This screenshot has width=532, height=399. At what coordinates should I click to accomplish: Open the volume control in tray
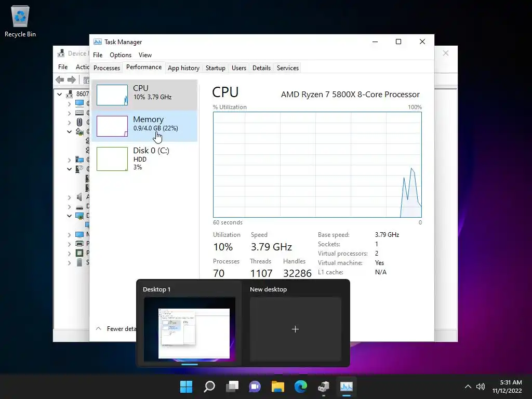click(481, 387)
